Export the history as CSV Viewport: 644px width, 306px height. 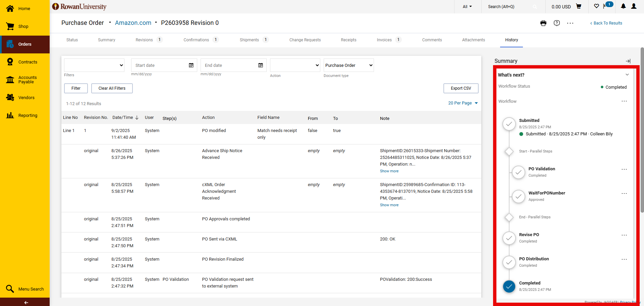461,88
